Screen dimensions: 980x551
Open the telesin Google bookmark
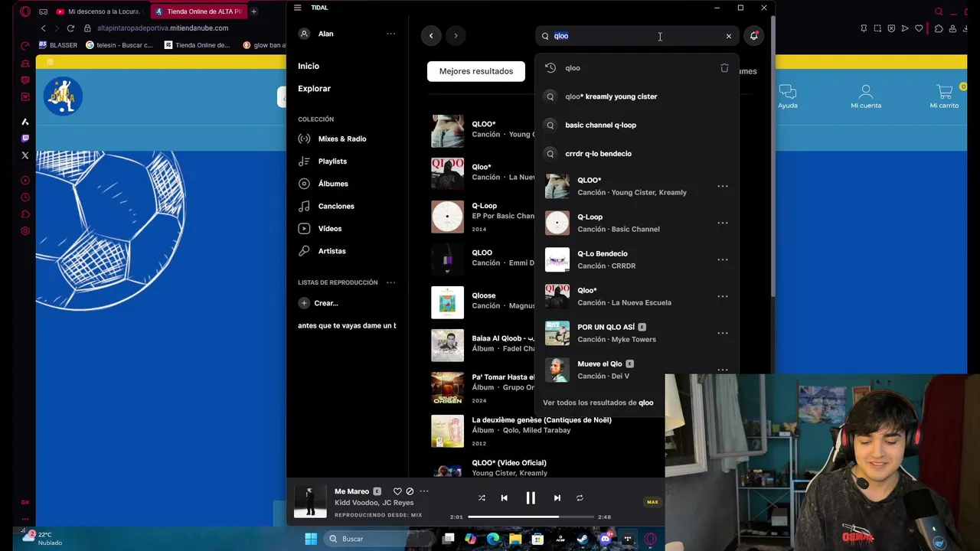pos(119,45)
